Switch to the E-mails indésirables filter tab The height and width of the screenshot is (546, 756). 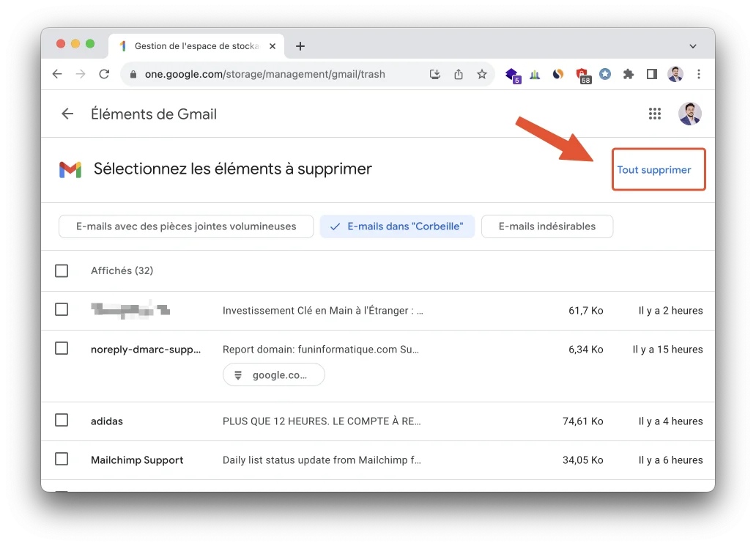pos(547,226)
